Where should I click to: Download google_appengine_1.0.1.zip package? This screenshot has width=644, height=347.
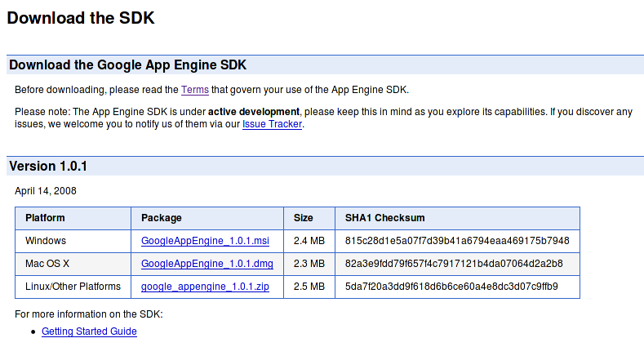click(205, 287)
